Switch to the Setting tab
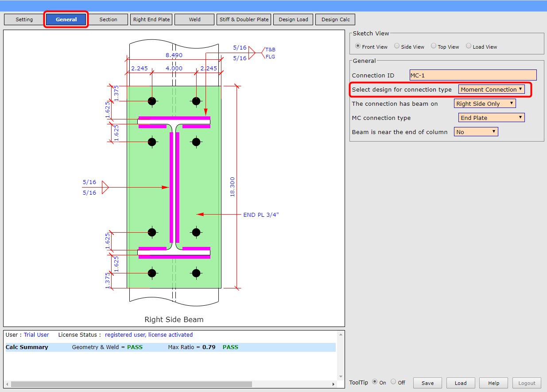This screenshot has width=547, height=392. click(24, 19)
